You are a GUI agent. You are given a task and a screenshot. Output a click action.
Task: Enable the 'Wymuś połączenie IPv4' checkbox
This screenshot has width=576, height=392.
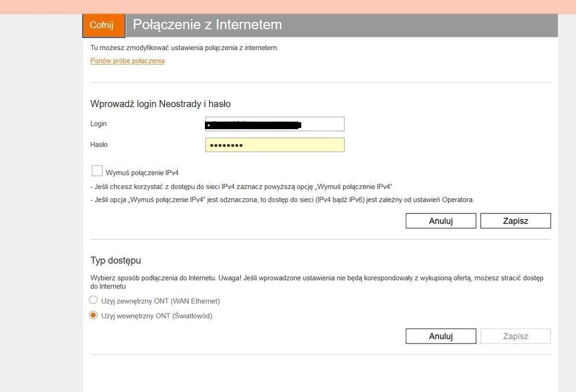click(x=97, y=171)
